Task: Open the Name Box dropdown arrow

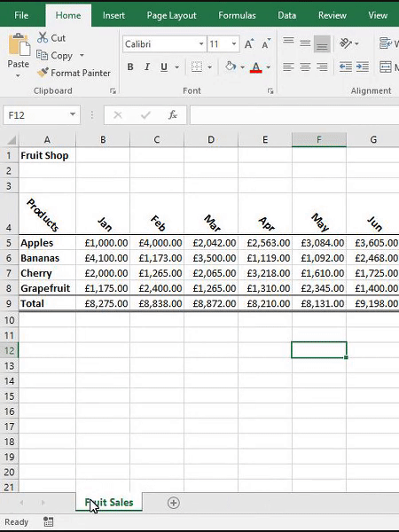Action: (x=73, y=115)
